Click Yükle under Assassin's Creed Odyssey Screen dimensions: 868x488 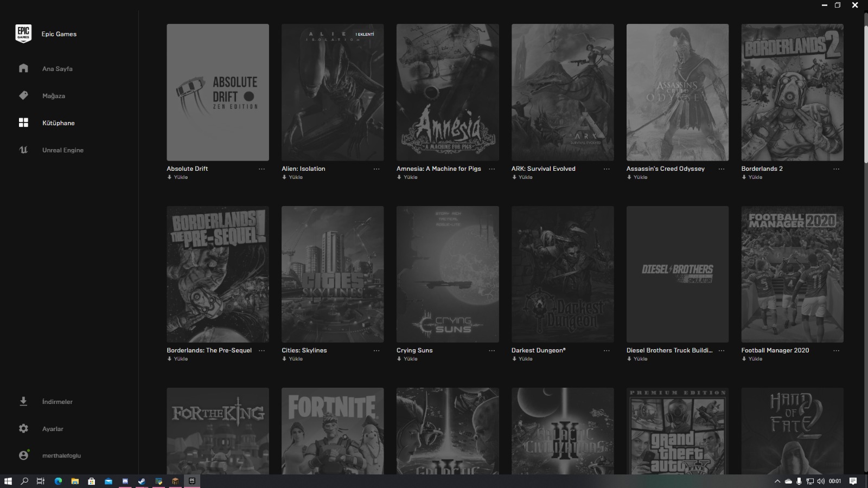(637, 177)
